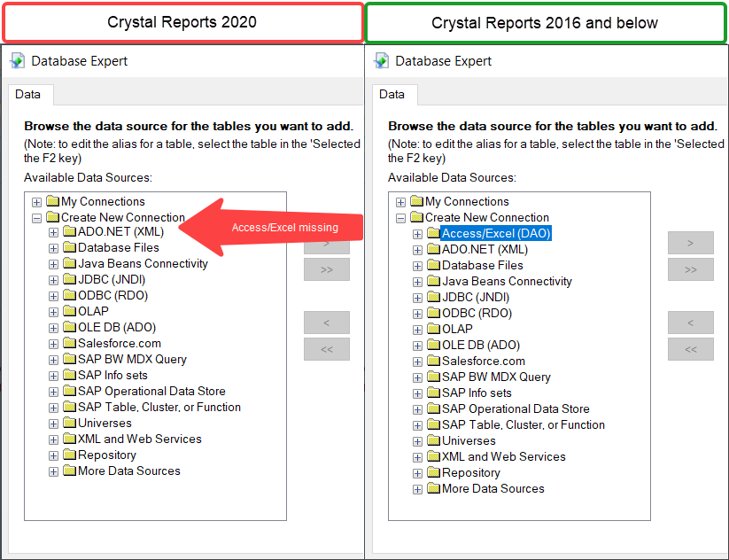Image resolution: width=729 pixels, height=560 pixels.
Task: Select SAP Info sets in the 2020 window
Action: (112, 376)
